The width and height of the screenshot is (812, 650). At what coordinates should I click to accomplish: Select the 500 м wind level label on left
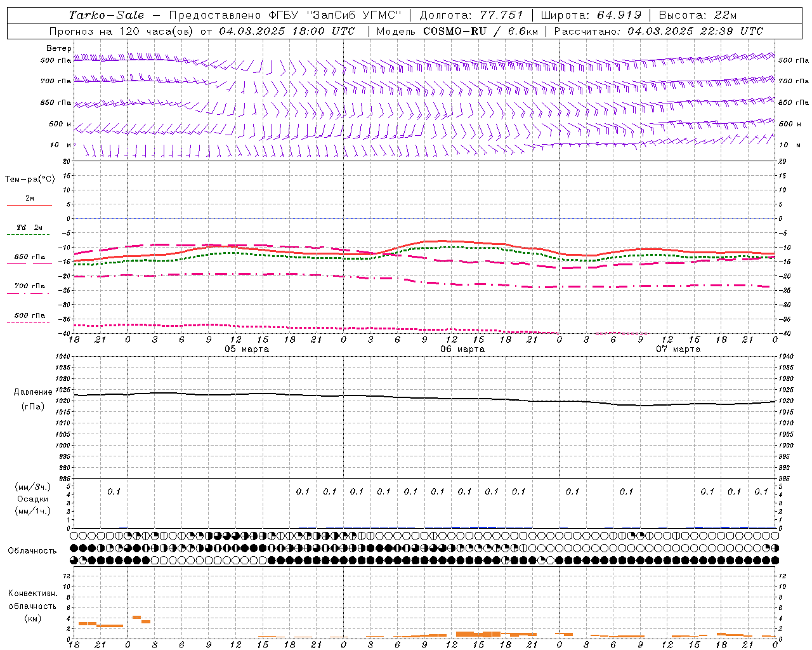click(60, 124)
